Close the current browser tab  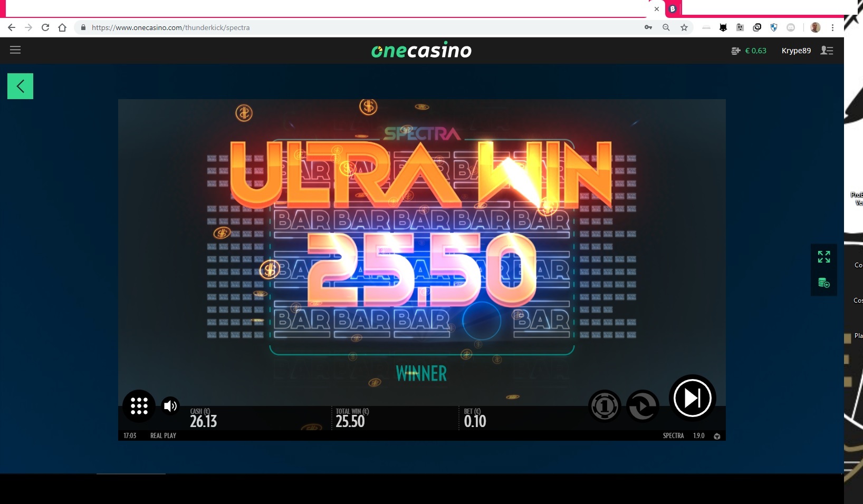(657, 9)
